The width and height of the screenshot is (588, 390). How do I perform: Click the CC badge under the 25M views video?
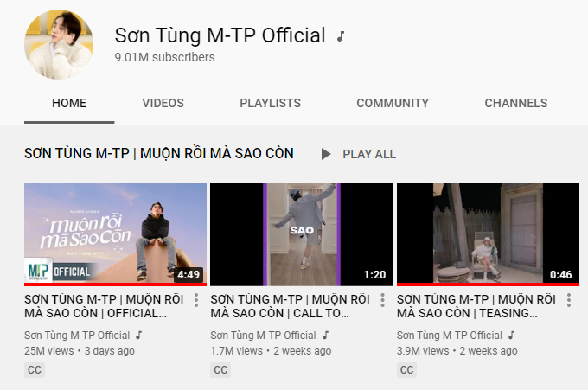coord(35,370)
